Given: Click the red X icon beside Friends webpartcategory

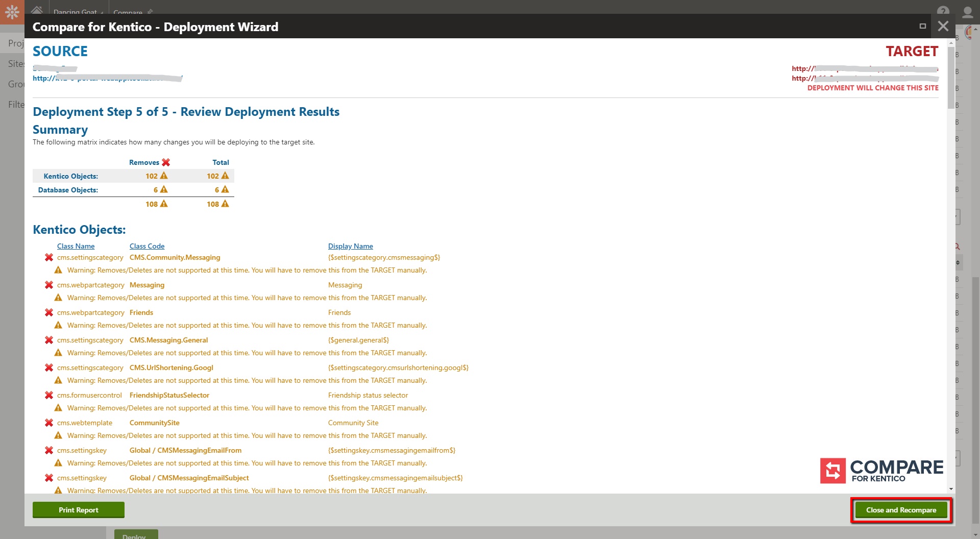Looking at the screenshot, I should (x=49, y=312).
